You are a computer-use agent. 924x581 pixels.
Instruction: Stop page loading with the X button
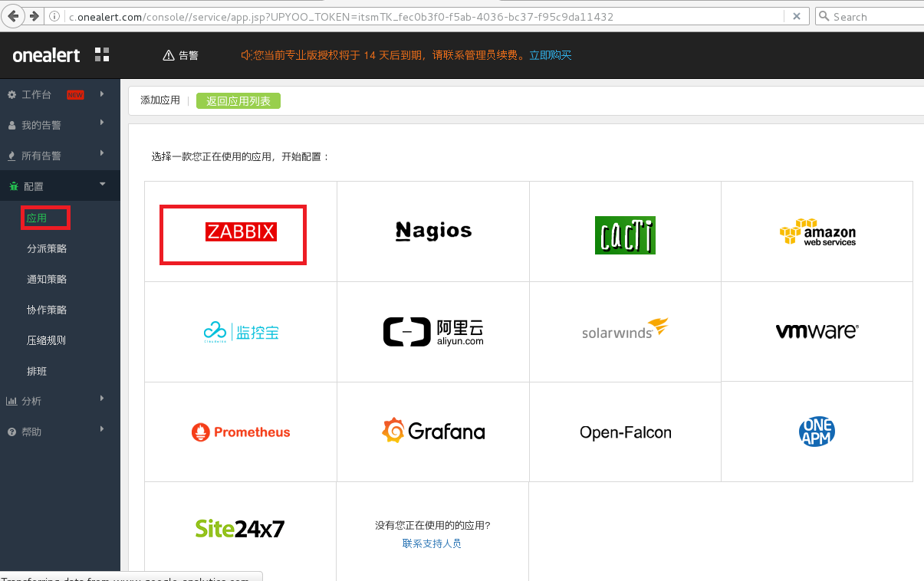797,16
